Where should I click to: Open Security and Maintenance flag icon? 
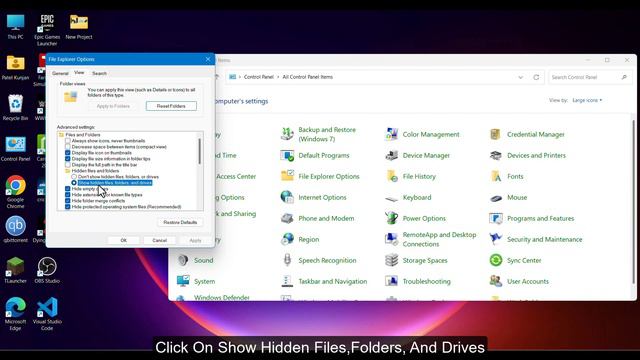click(x=496, y=239)
